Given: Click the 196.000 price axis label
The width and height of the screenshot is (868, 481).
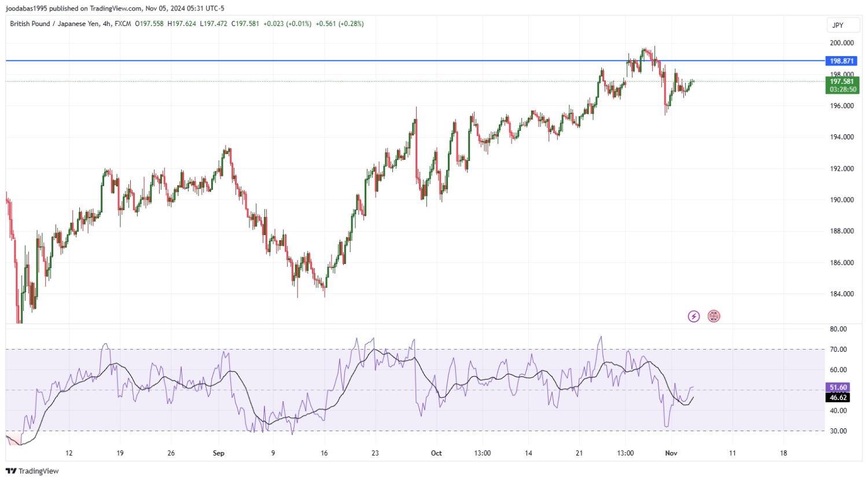Looking at the screenshot, I should pyautogui.click(x=841, y=106).
